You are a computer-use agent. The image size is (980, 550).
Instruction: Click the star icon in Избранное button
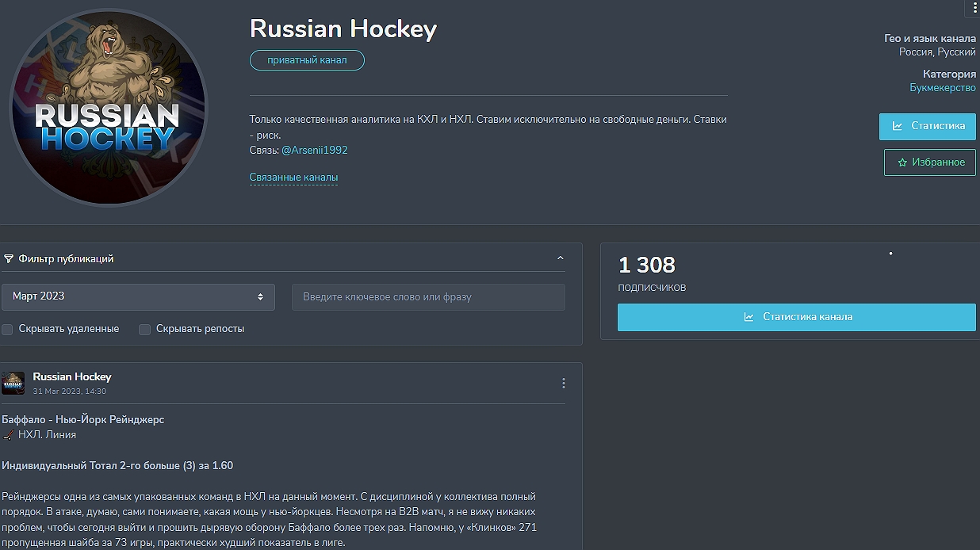tap(902, 162)
